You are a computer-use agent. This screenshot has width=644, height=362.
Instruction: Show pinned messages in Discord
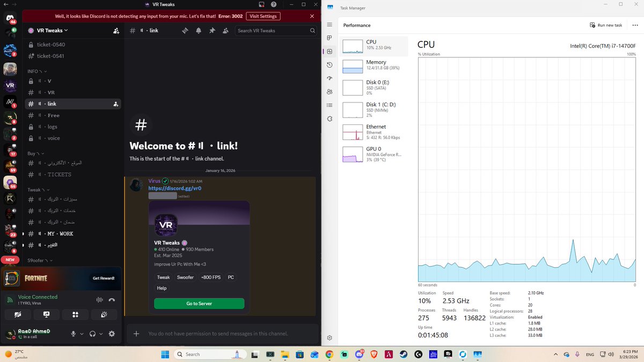coord(212,31)
